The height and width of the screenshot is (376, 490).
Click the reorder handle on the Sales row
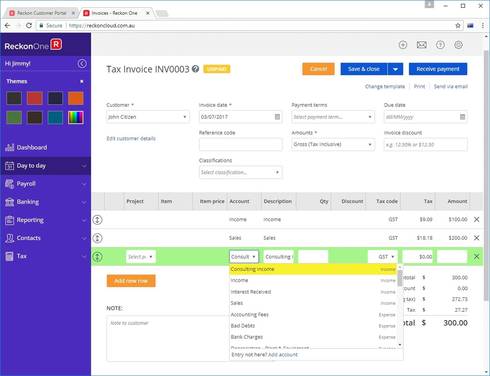point(97,238)
